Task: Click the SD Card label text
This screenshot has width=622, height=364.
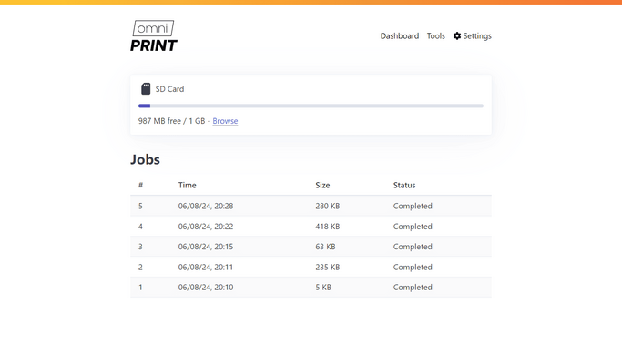Action: click(x=169, y=89)
